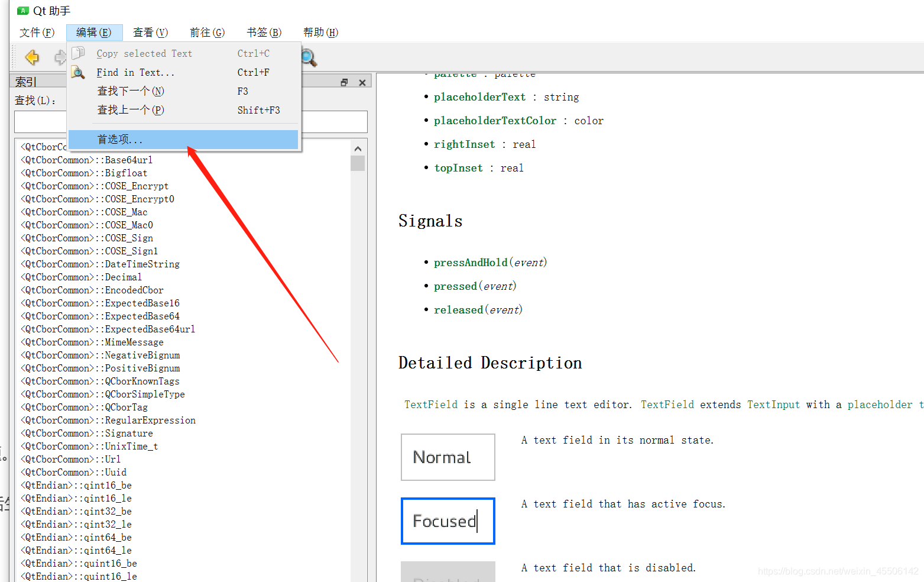Screen dimensions: 924x582
Task: Click the index list scrollbar up arrow
Action: tap(358, 148)
